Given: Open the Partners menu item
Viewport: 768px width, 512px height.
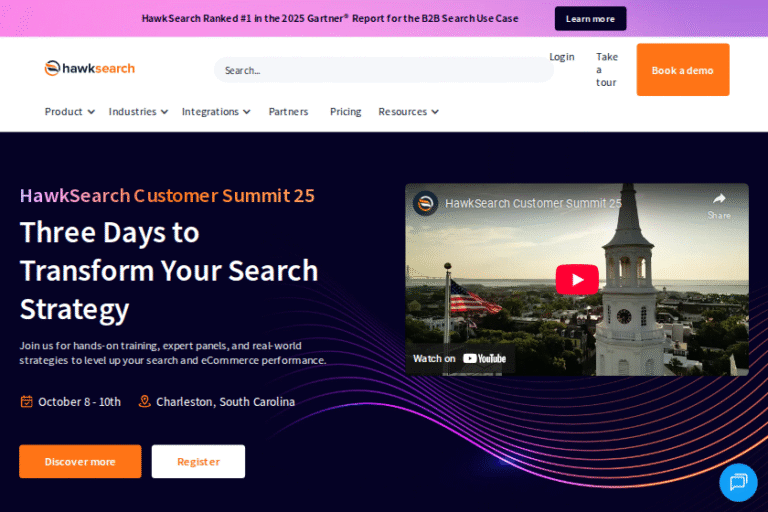Looking at the screenshot, I should point(288,112).
